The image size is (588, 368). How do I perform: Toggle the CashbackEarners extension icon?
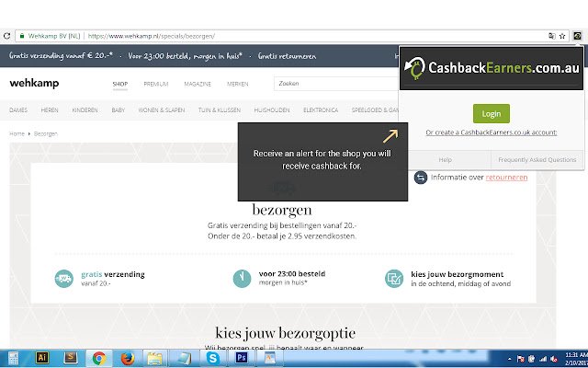pyautogui.click(x=577, y=36)
